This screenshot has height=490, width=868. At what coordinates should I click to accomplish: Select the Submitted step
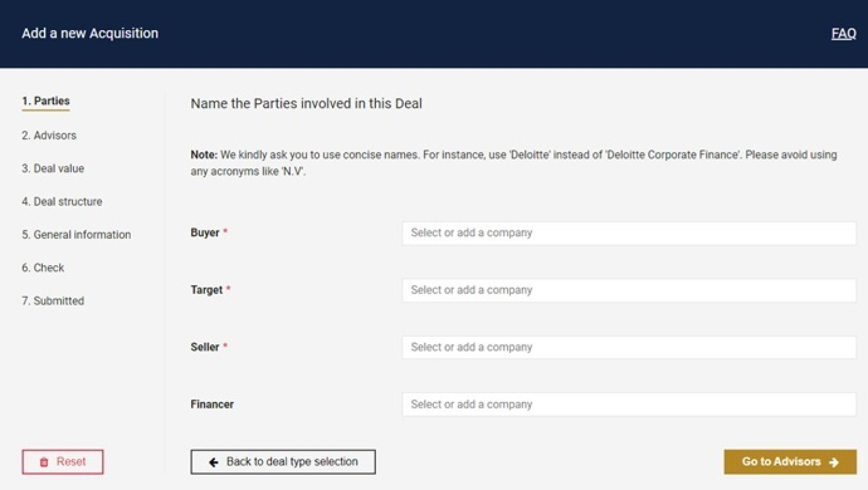pos(53,301)
